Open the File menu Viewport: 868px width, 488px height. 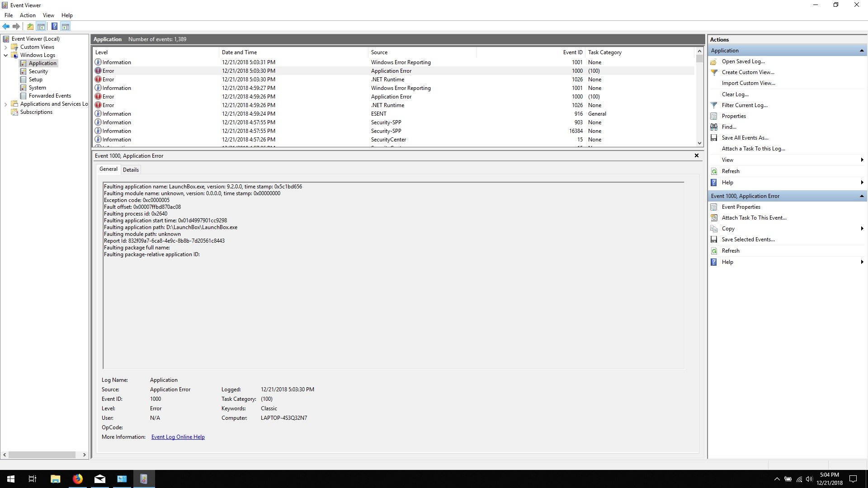tap(9, 15)
